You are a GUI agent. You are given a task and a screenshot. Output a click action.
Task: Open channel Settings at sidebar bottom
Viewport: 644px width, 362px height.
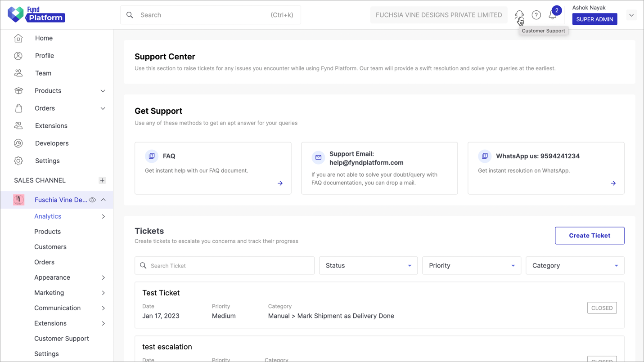tap(46, 354)
